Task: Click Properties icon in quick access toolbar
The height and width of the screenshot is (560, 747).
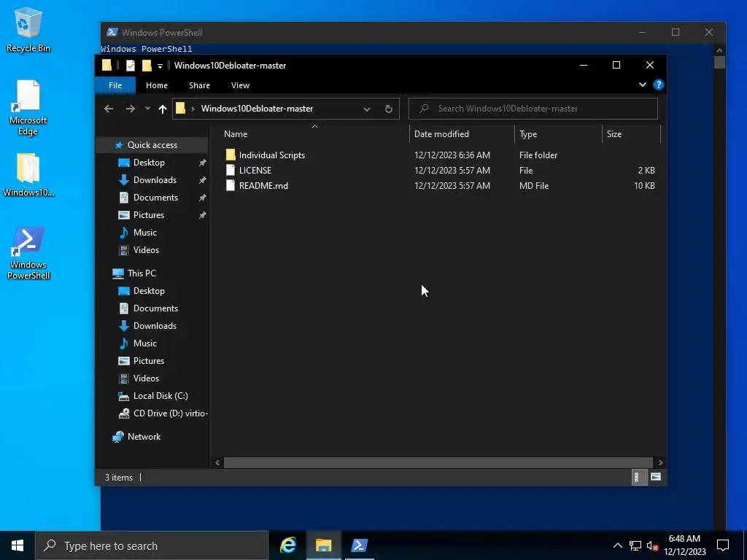Action: coord(131,65)
